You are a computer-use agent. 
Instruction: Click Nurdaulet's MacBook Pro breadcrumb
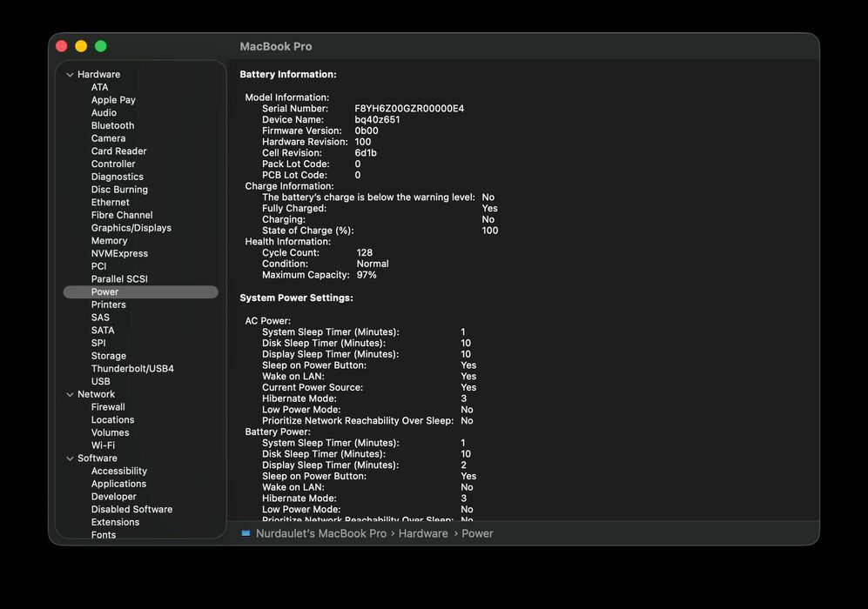click(321, 533)
